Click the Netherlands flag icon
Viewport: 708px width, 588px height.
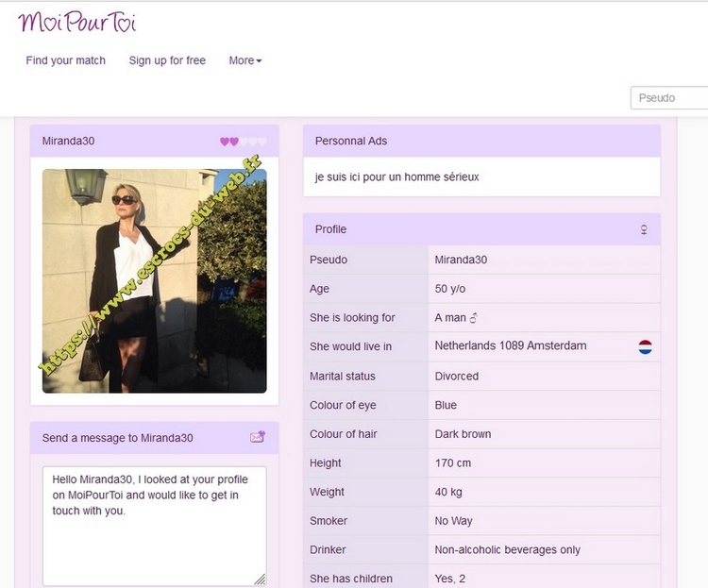pos(646,347)
